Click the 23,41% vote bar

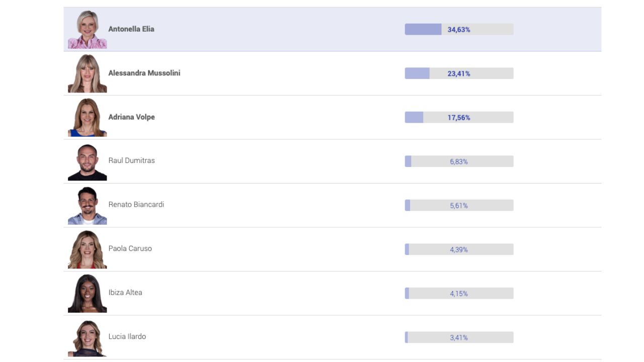459,73
